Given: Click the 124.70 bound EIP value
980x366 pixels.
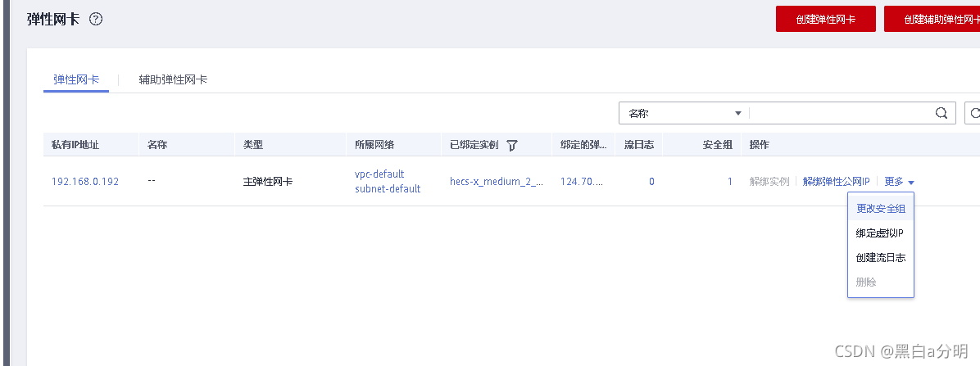Looking at the screenshot, I should click(x=583, y=182).
